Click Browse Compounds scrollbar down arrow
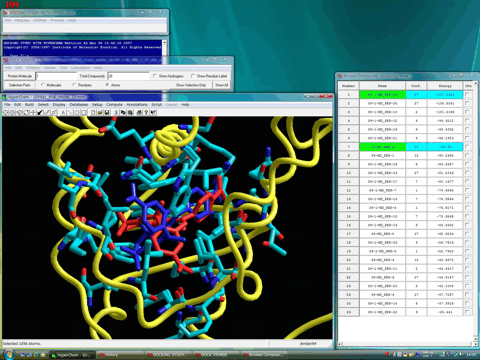 [476, 339]
